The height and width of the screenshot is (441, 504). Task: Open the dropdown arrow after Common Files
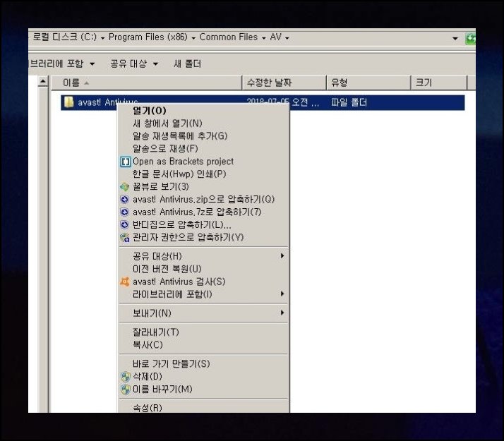point(263,38)
